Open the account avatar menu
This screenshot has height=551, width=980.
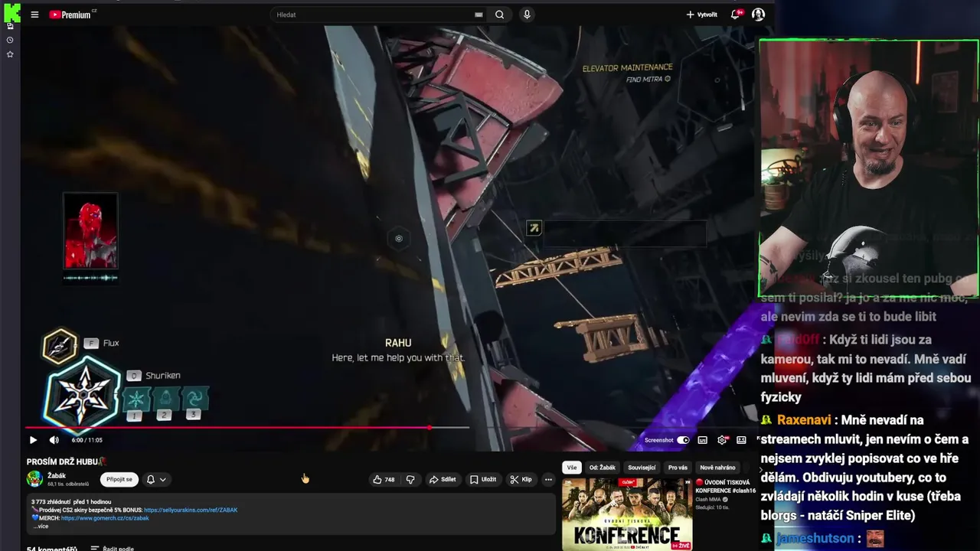pyautogui.click(x=758, y=15)
